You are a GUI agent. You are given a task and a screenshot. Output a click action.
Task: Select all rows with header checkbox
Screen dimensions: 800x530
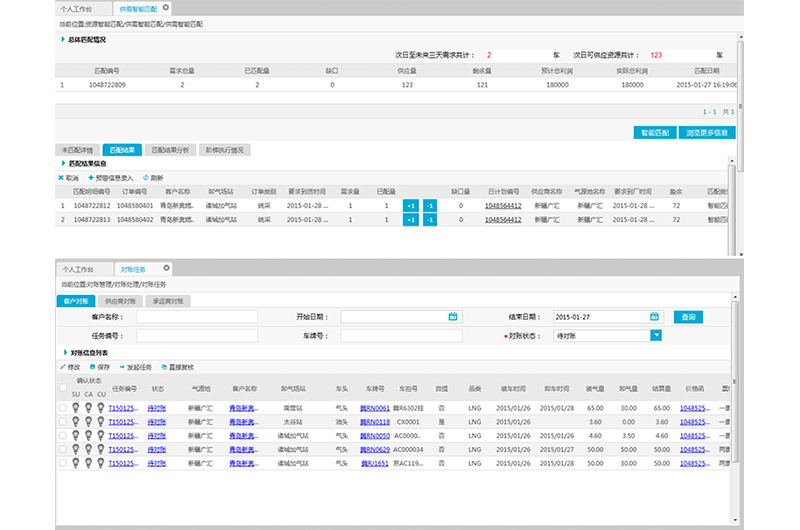(63, 388)
